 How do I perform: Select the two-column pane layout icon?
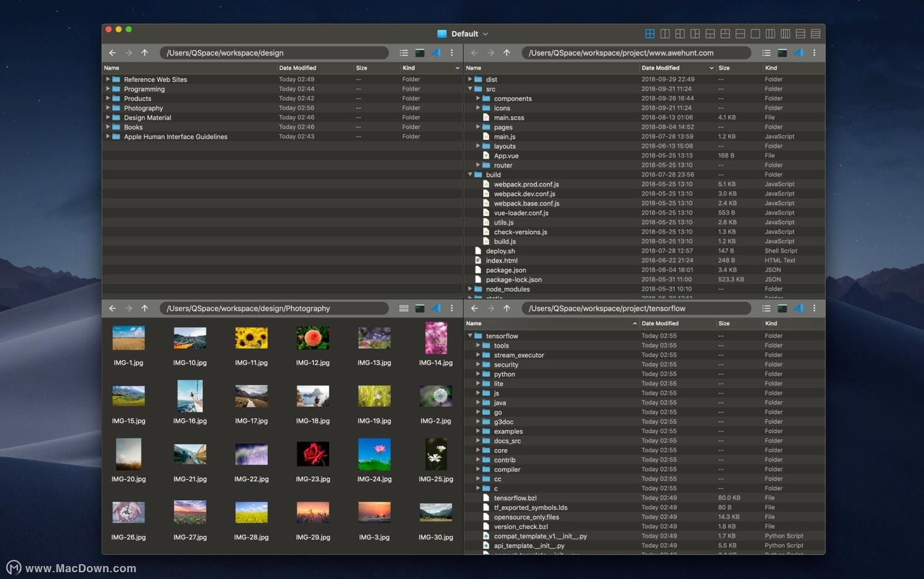[665, 34]
